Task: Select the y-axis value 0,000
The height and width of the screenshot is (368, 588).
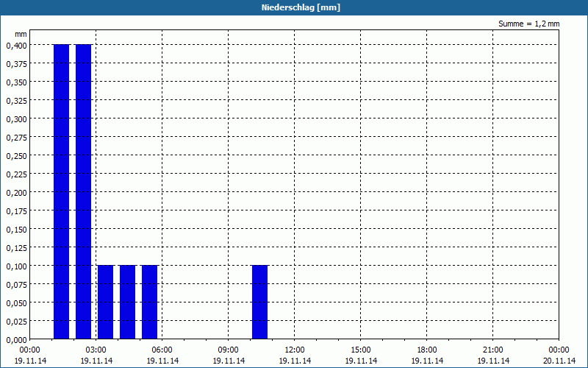Action: (x=17, y=340)
